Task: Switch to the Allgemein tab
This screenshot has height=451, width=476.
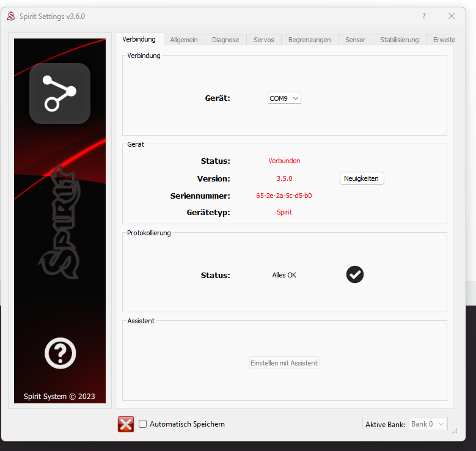Action: point(184,40)
